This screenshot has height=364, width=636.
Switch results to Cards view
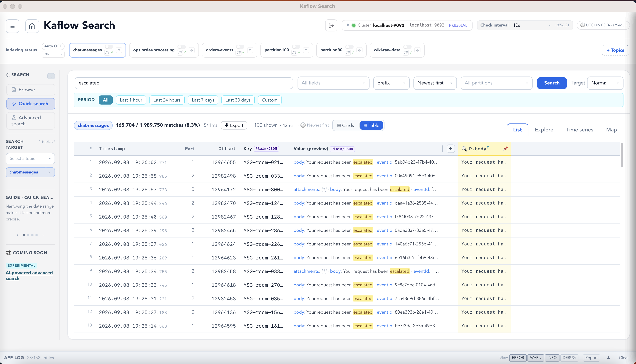[x=346, y=125]
